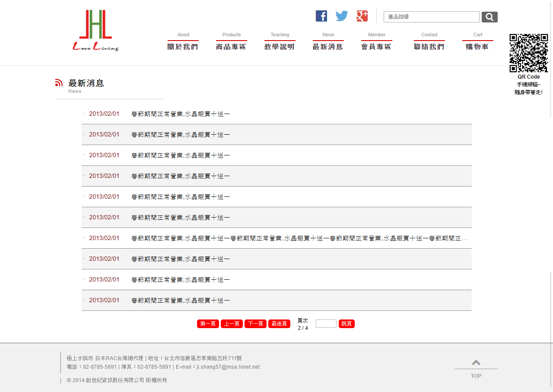This screenshot has height=392, width=553.
Task: Open the News 最新消息 menu
Action: 328,41
